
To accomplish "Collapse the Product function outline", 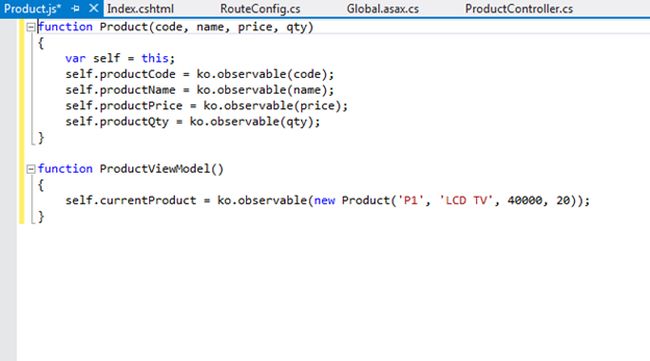I will pos(31,27).
